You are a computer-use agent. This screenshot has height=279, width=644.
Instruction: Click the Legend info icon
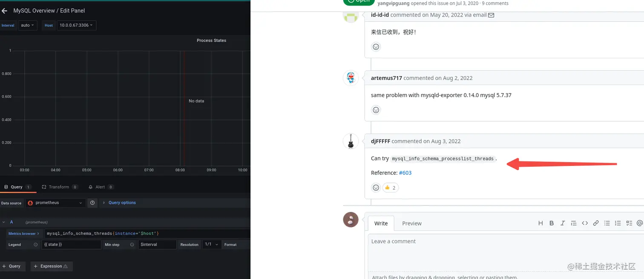35,245
